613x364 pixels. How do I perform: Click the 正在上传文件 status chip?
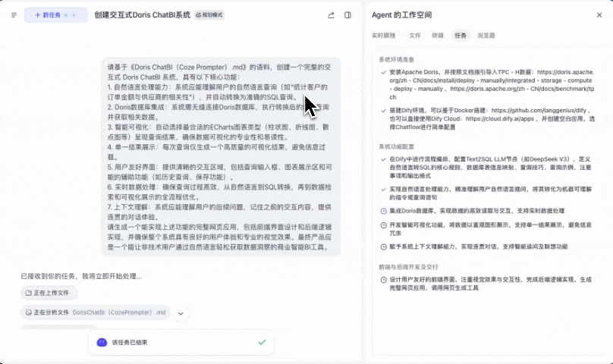(49, 293)
